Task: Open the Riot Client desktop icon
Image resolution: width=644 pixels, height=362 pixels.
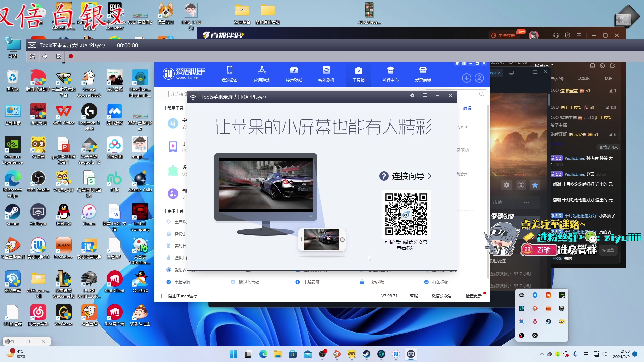Action: (114, 282)
